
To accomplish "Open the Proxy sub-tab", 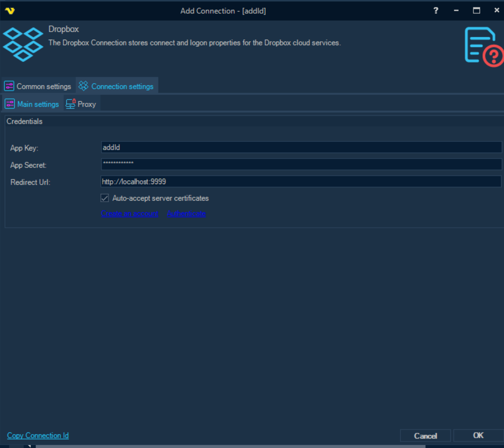I will click(81, 104).
